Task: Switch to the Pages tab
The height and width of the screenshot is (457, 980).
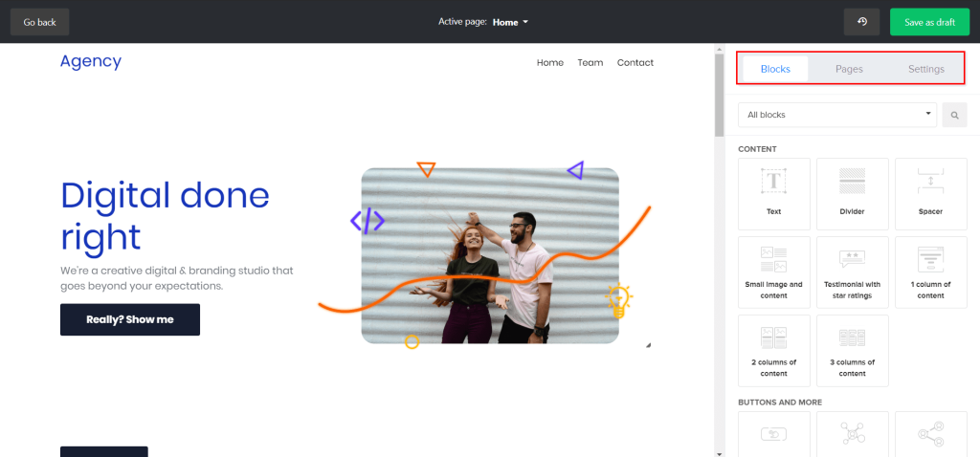Action: pyautogui.click(x=849, y=69)
